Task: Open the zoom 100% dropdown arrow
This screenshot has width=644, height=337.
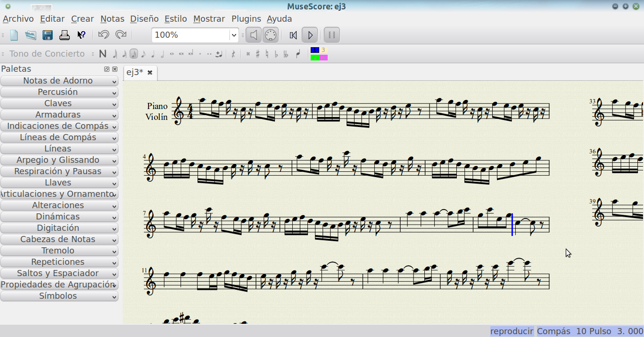Action: pyautogui.click(x=233, y=35)
